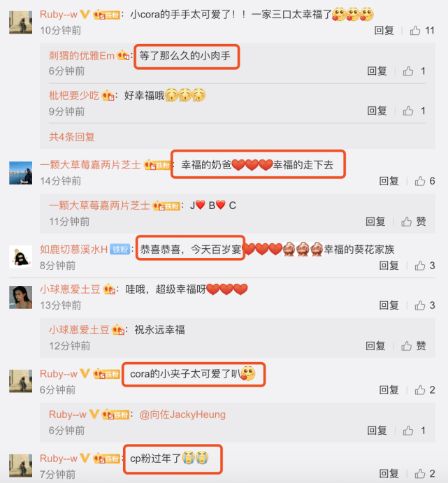Open 一颗大草莓嘉两片芝士's avatar picture
This screenshot has height=483, width=448.
tap(21, 173)
